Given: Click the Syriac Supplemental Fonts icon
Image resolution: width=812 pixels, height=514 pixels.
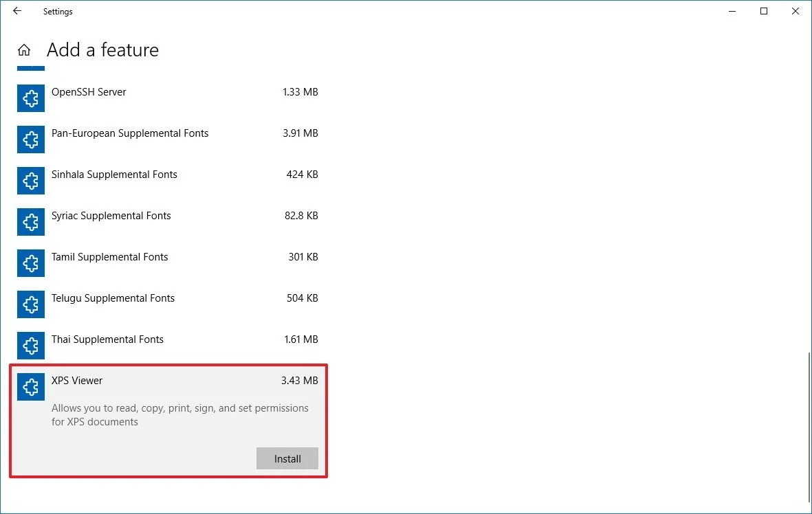Looking at the screenshot, I should coord(30,222).
